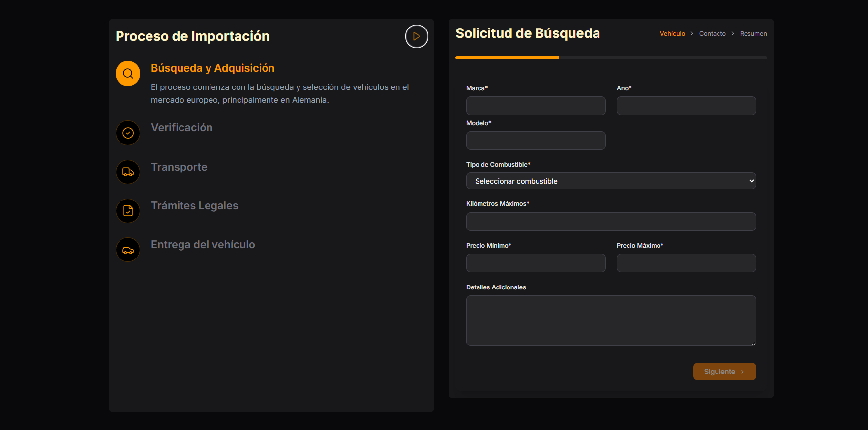Image resolution: width=868 pixels, height=430 pixels.
Task: Click the Detalles Adicionales text area
Action: (x=610, y=320)
